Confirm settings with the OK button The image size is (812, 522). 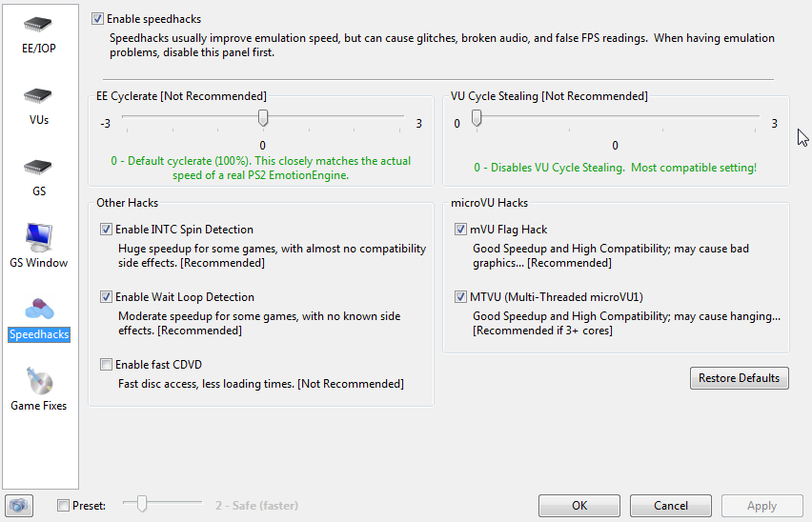pos(579,506)
